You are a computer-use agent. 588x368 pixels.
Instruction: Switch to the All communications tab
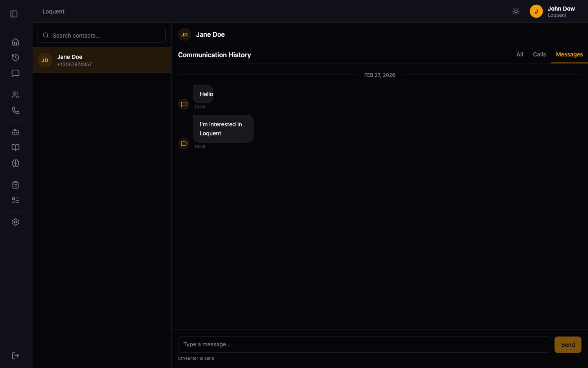519,54
